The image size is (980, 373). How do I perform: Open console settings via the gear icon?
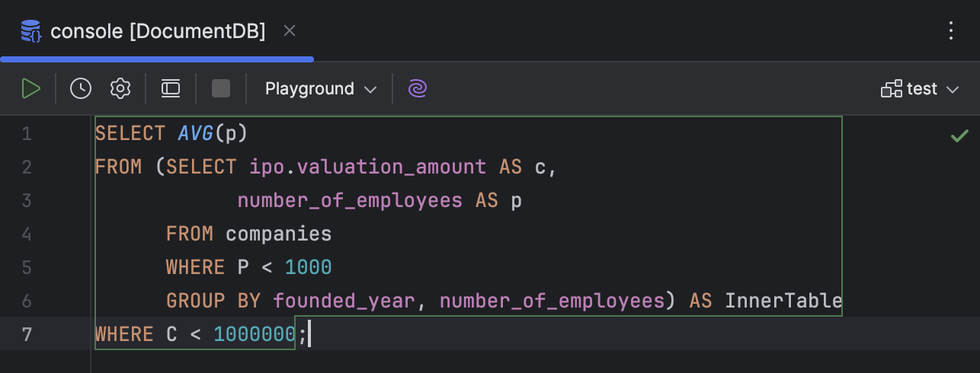(x=120, y=89)
